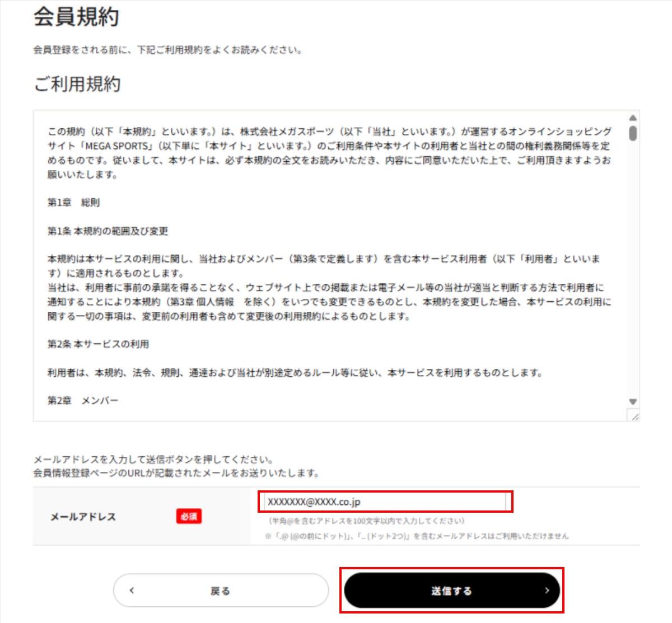Click the 第2章 メンバー line
The image size is (672, 623).
tap(83, 401)
